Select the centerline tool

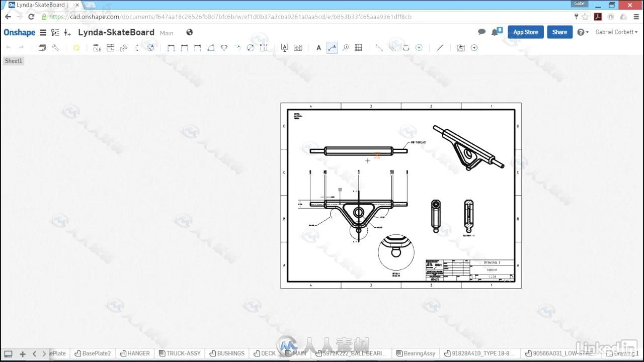pyautogui.click(x=379, y=48)
